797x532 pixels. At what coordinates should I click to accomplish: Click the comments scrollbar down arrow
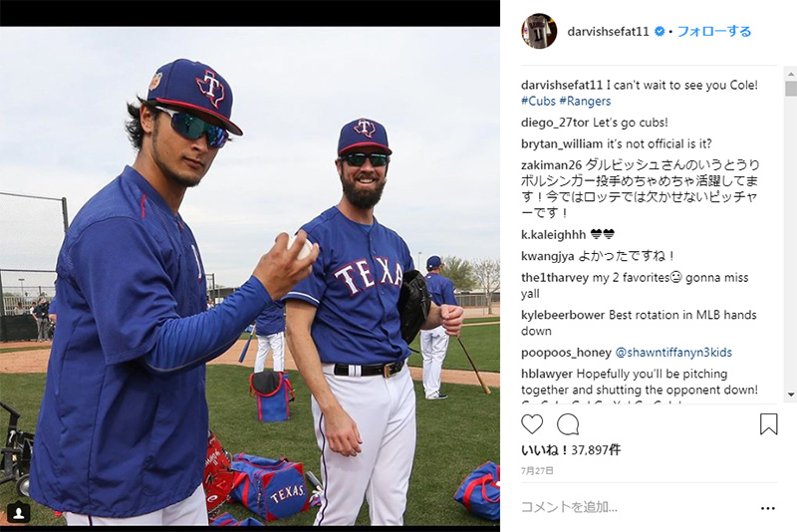(x=791, y=395)
